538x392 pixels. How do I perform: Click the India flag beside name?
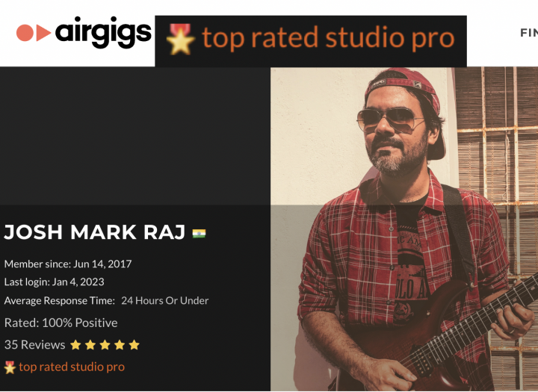click(199, 233)
